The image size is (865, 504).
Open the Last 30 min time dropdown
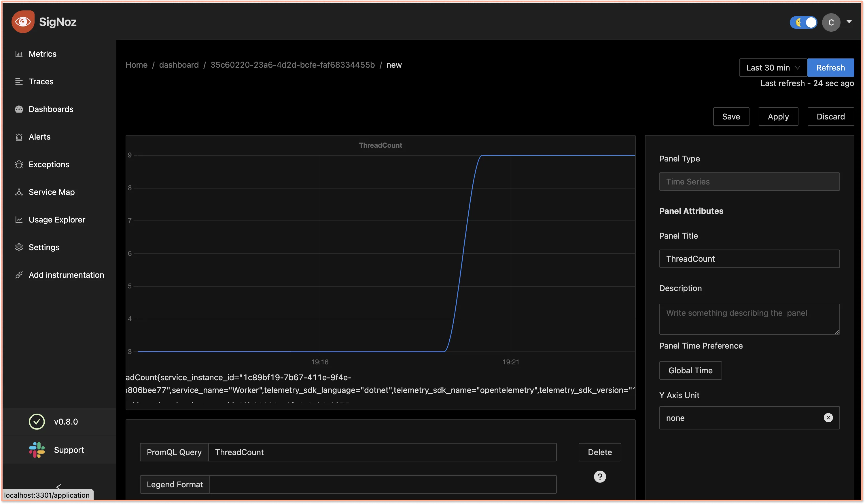773,68
